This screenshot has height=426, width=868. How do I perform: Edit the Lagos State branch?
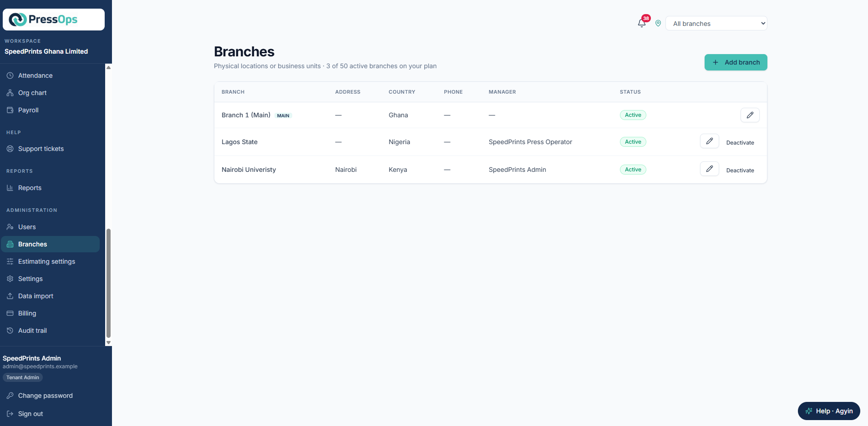coord(709,141)
